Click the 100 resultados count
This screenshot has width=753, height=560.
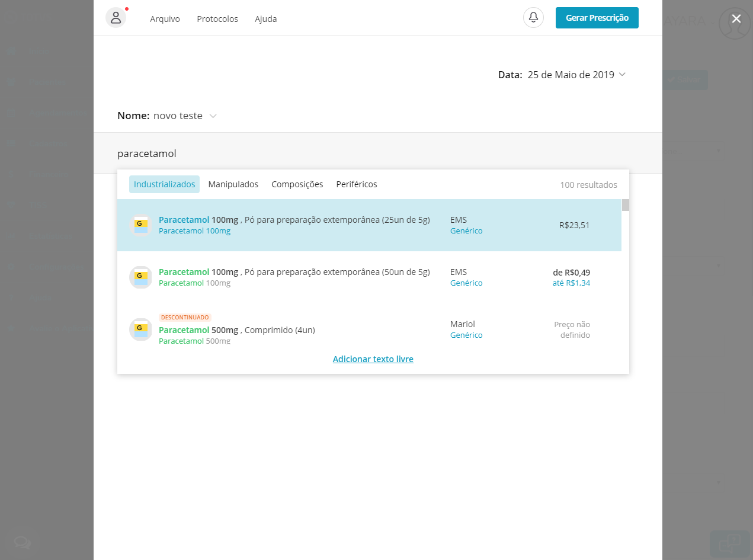[x=588, y=185]
